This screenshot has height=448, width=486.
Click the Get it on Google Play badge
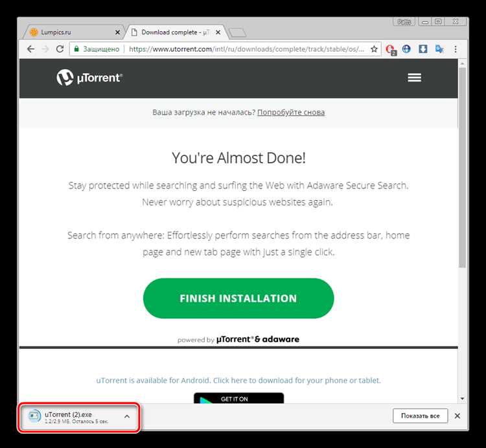pos(238,398)
